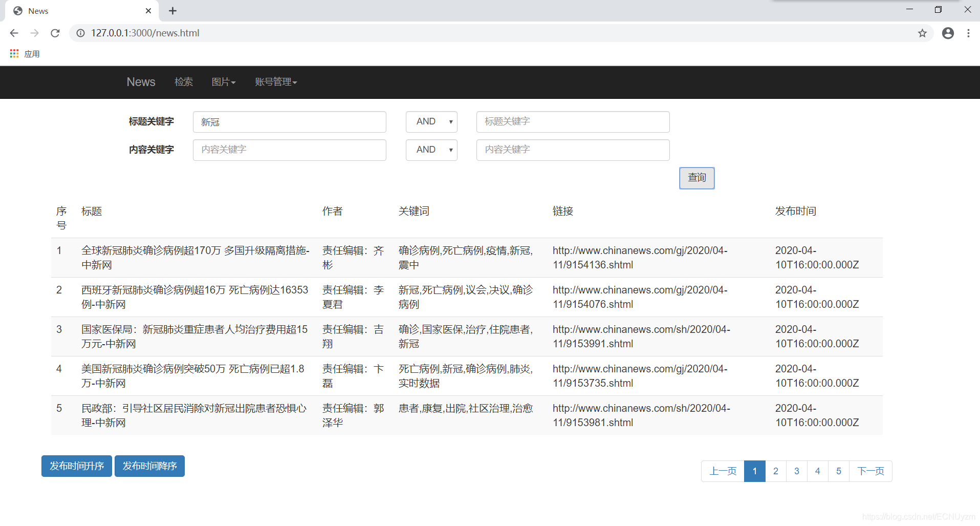Select pagination page 3

(x=797, y=471)
